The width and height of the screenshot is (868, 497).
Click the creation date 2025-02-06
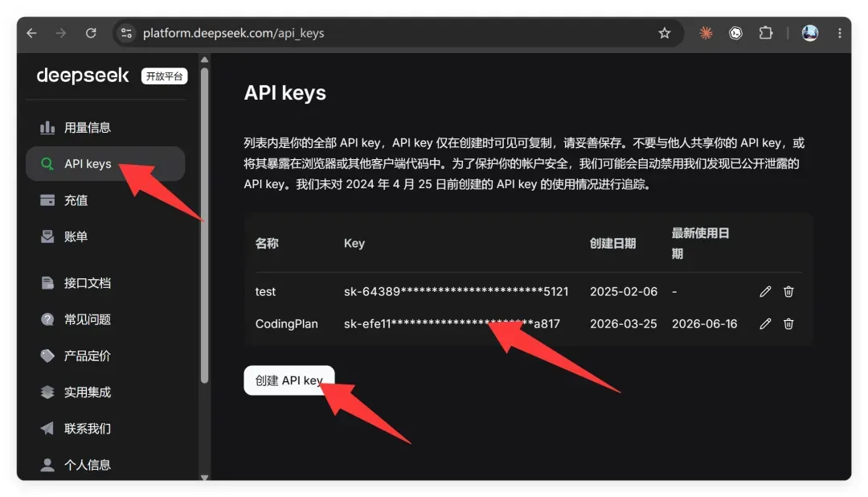tap(624, 291)
